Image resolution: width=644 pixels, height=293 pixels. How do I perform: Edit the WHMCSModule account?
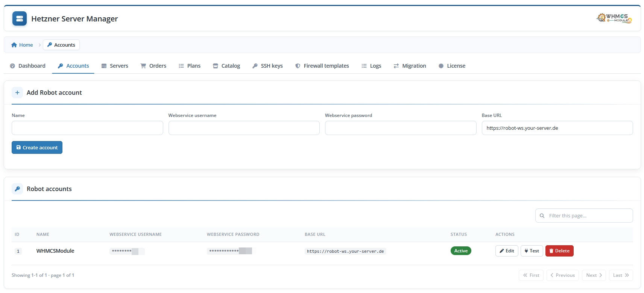(507, 251)
